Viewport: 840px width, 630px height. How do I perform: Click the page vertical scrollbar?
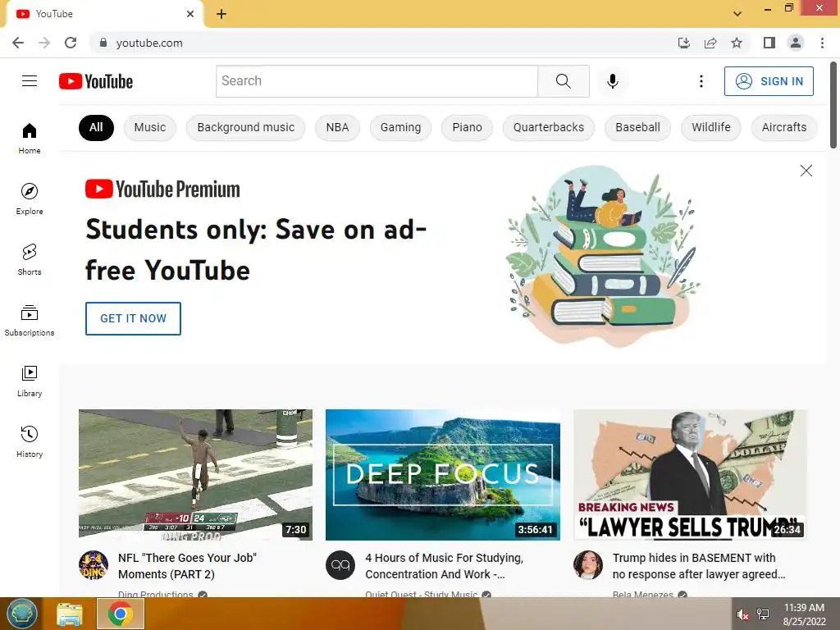click(x=833, y=105)
